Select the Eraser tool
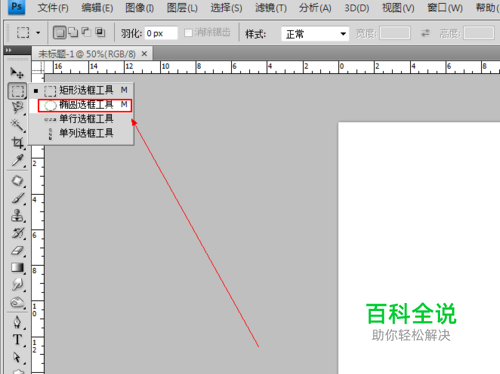This screenshot has height=374, width=500. coord(17,250)
